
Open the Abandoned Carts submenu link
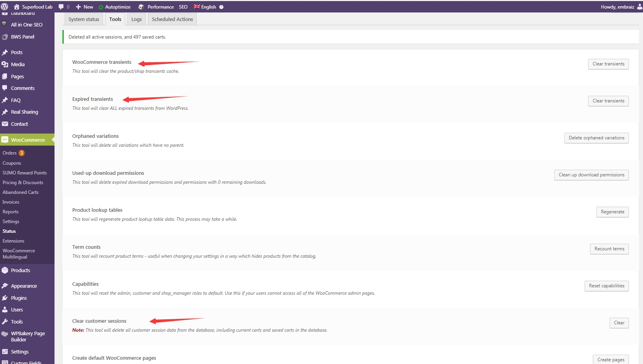21,192
